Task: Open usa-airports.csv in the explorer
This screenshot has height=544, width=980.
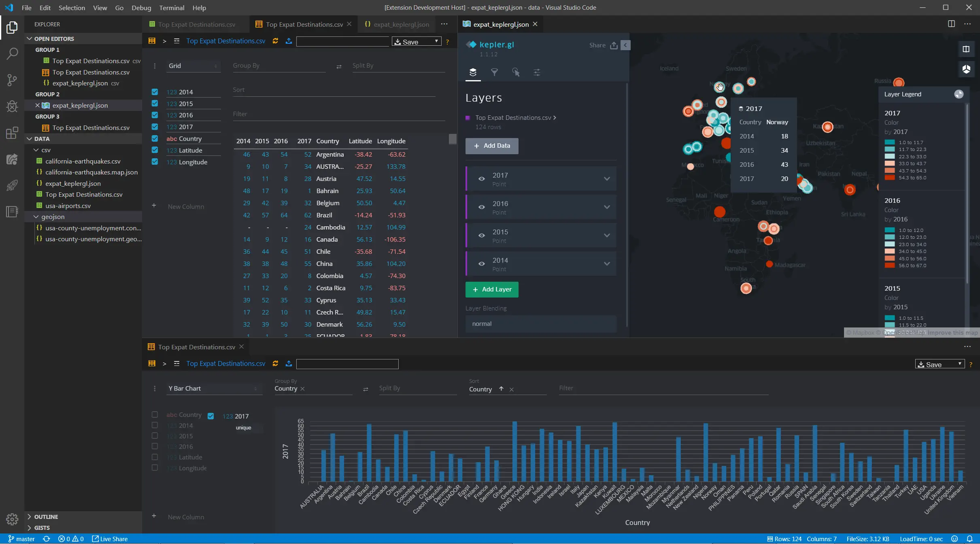Action: (x=68, y=206)
